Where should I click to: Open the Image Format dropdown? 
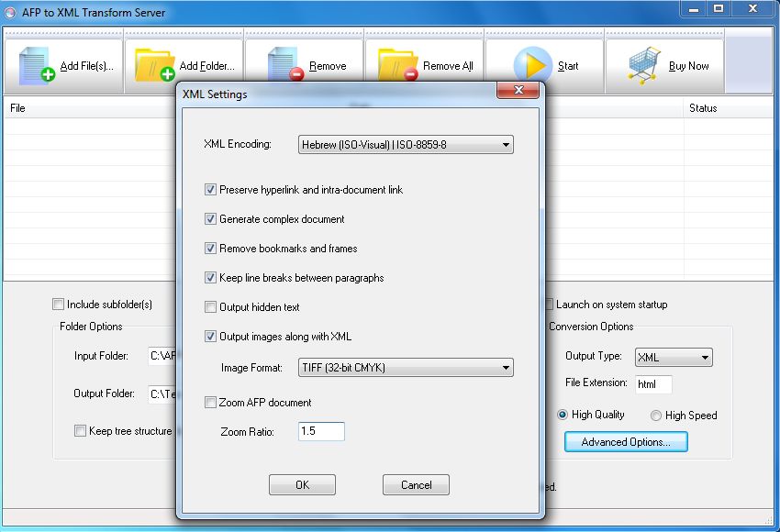[406, 368]
